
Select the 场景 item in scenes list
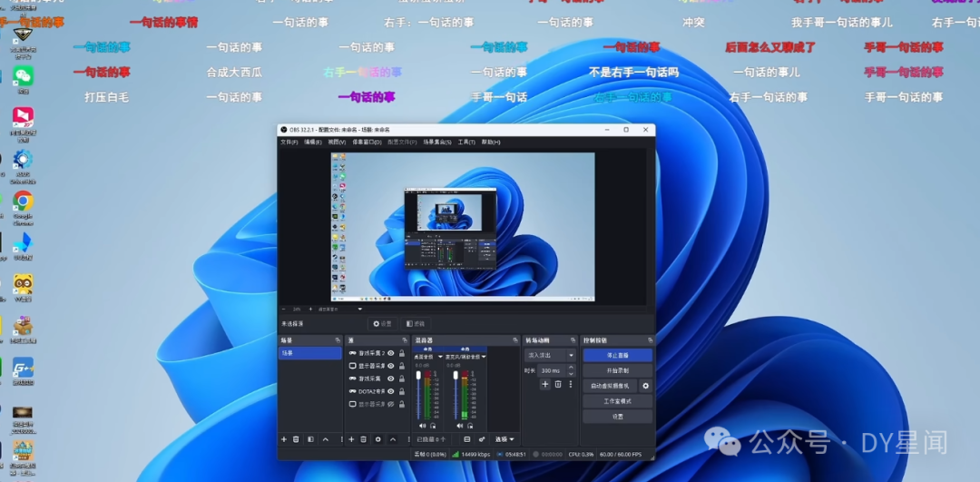coord(310,353)
